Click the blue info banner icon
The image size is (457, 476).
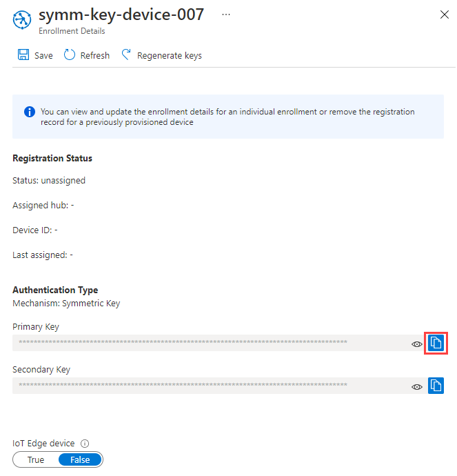pyautogui.click(x=29, y=111)
